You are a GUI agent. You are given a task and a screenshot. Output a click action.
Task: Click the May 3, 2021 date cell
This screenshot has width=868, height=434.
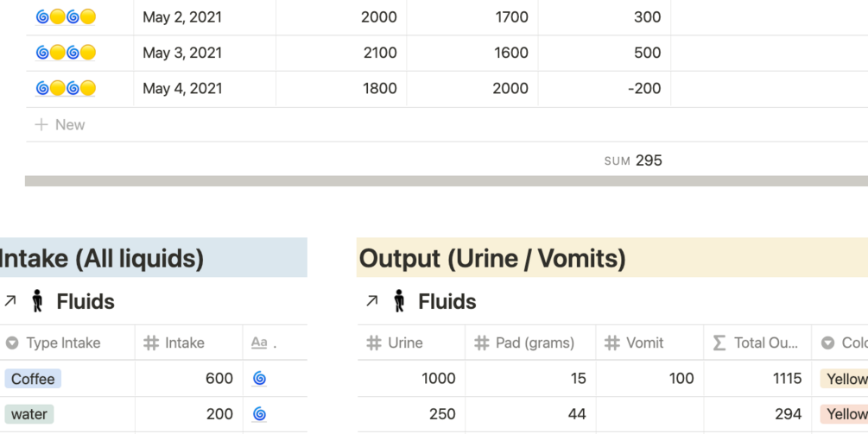coord(182,53)
